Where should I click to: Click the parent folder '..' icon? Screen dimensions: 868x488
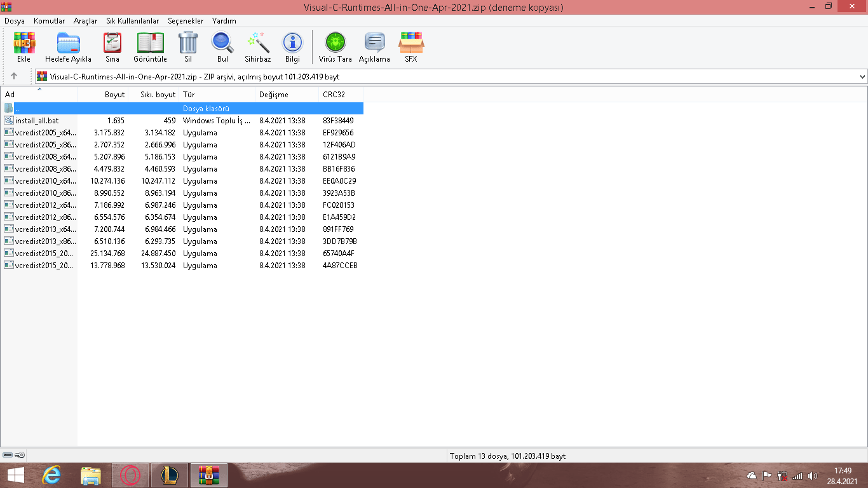coord(8,109)
